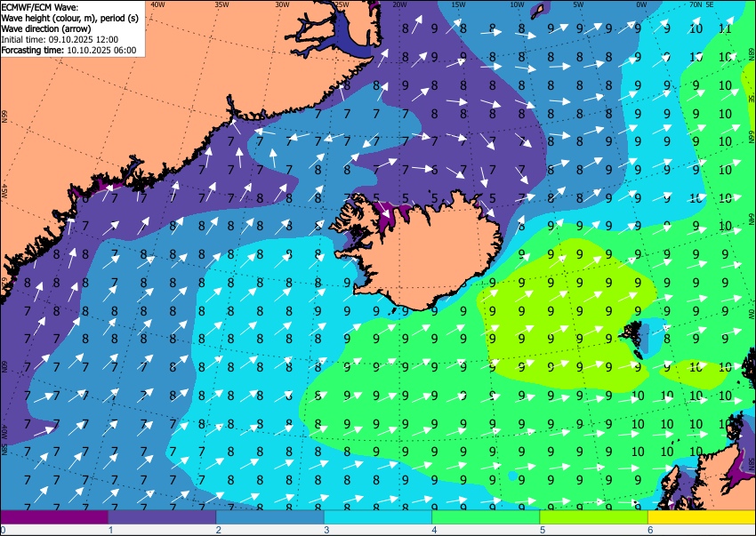Click the legend scale tick label '6'

(x=650, y=530)
